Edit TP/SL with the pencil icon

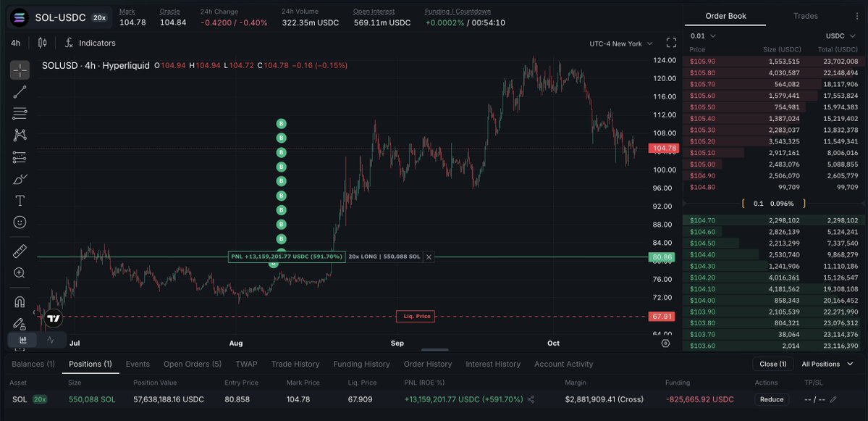click(833, 399)
